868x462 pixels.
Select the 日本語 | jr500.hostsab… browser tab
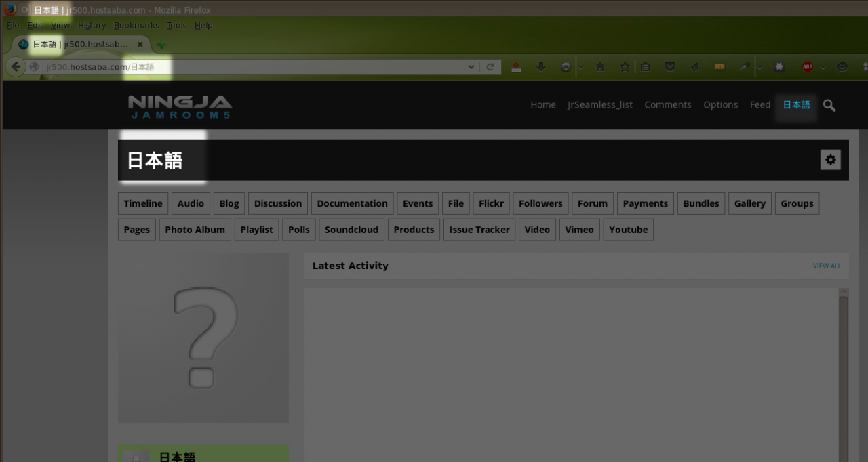coord(81,44)
